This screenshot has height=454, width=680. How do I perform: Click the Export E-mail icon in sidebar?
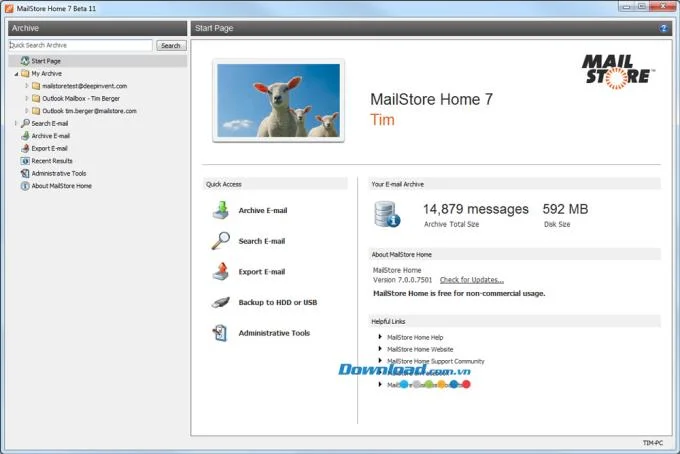click(25, 148)
